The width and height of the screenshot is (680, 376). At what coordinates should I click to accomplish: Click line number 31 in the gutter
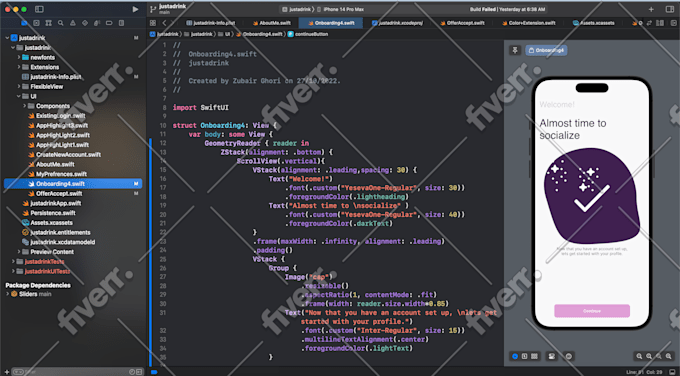(163, 313)
